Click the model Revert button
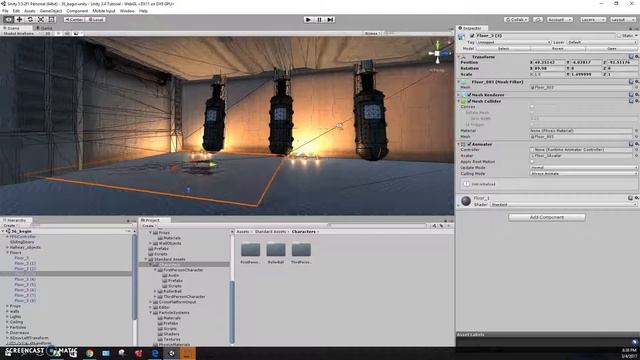640x360 pixels. [557, 49]
